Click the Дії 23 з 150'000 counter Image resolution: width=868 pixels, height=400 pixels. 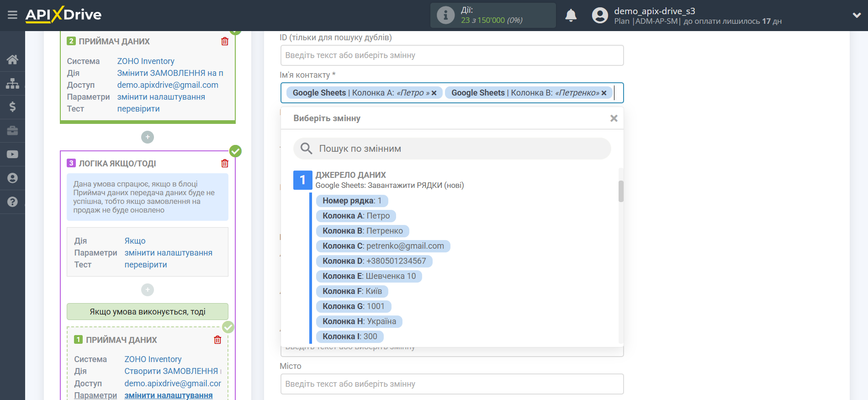(x=493, y=15)
